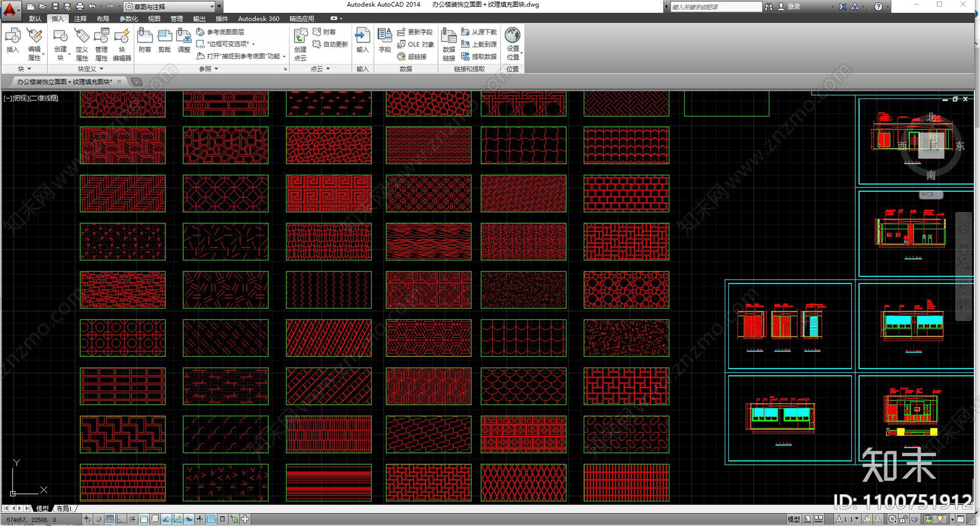Click the 提取数据 extract data button
This screenshot has height=526, width=980.
(x=479, y=56)
